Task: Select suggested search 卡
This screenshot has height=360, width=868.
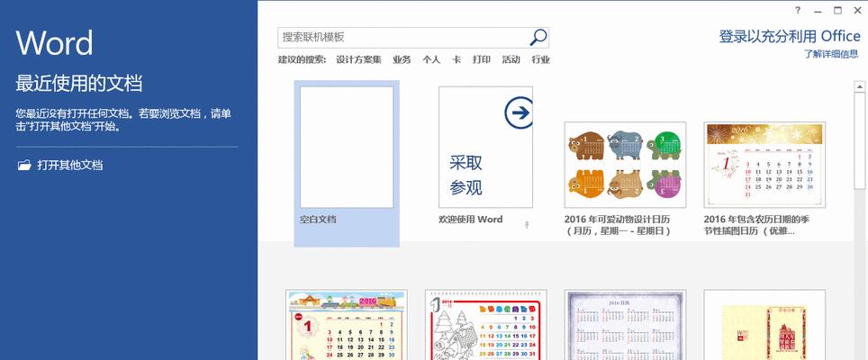Action: [457, 59]
